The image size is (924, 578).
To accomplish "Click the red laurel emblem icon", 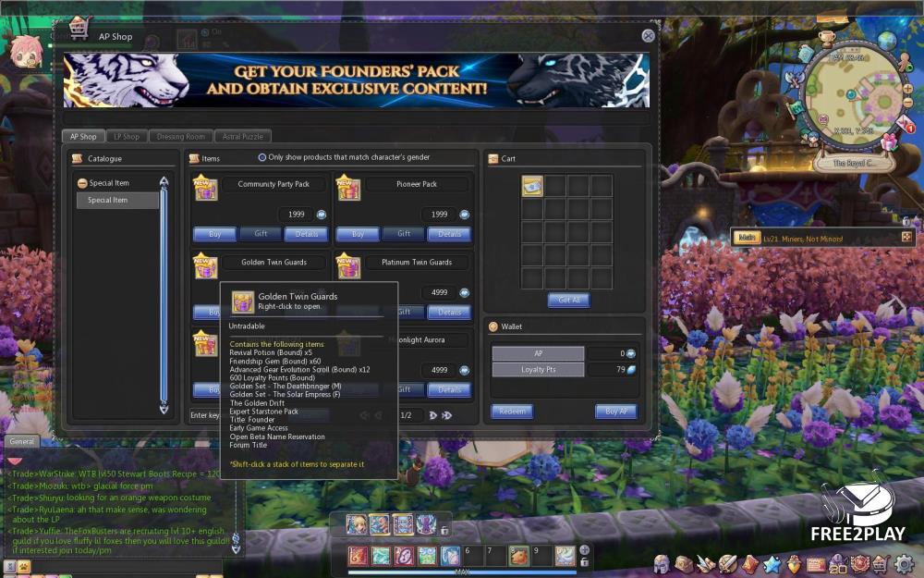I will pyautogui.click(x=859, y=564).
